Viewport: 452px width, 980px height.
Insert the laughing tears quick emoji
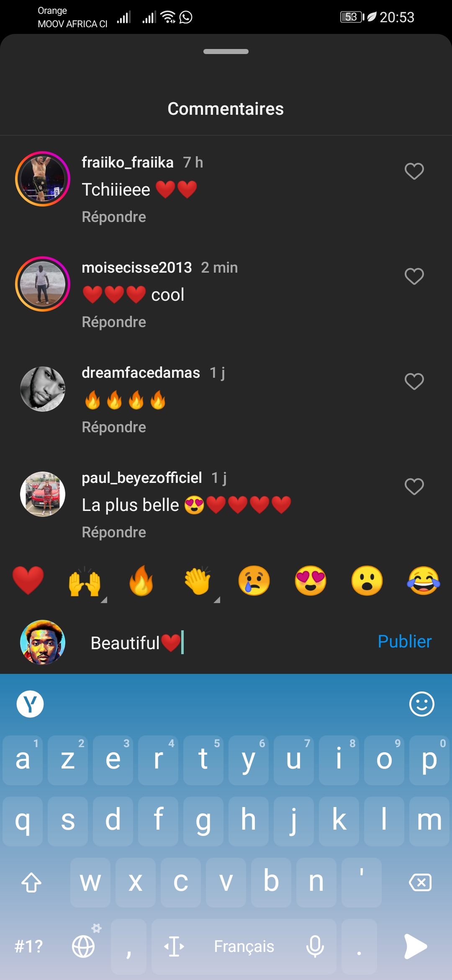click(x=424, y=580)
